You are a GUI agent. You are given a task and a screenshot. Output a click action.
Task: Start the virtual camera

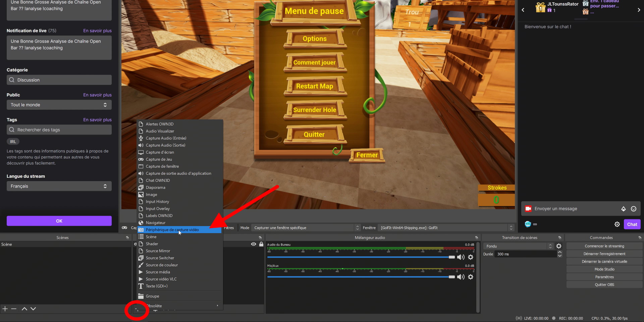[x=604, y=261]
